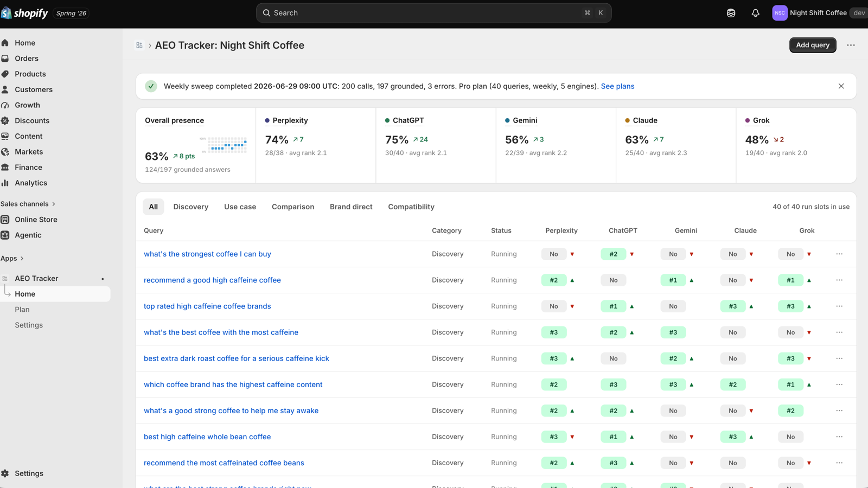Viewport: 868px width, 488px height.
Task: Click the pin dot next to AEO Tracker
Action: coord(103,279)
